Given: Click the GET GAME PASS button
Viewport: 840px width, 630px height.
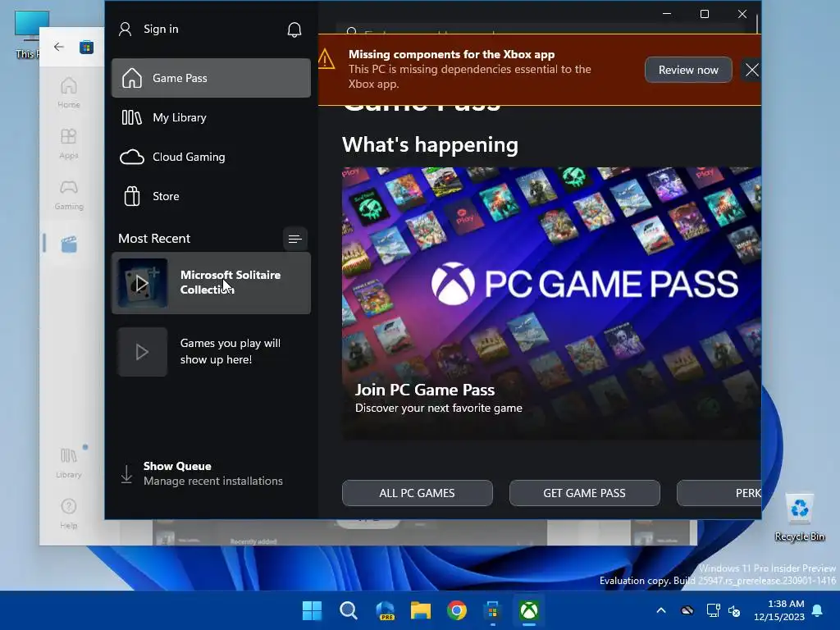Looking at the screenshot, I should pos(584,493).
